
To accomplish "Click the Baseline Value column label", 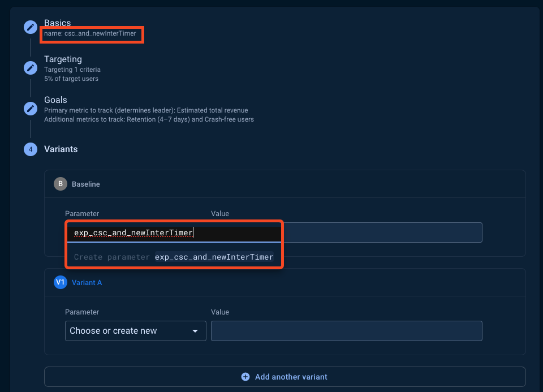I will (220, 214).
